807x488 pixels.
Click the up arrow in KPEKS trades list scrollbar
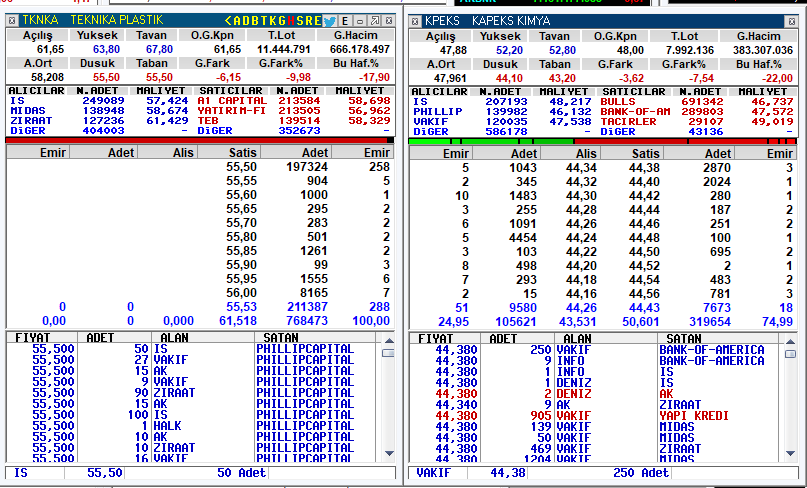[791, 342]
